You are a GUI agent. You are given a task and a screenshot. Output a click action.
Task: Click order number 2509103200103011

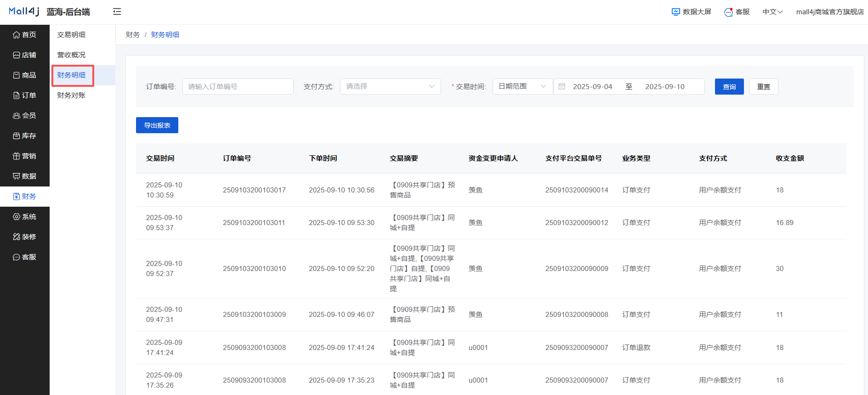254,223
